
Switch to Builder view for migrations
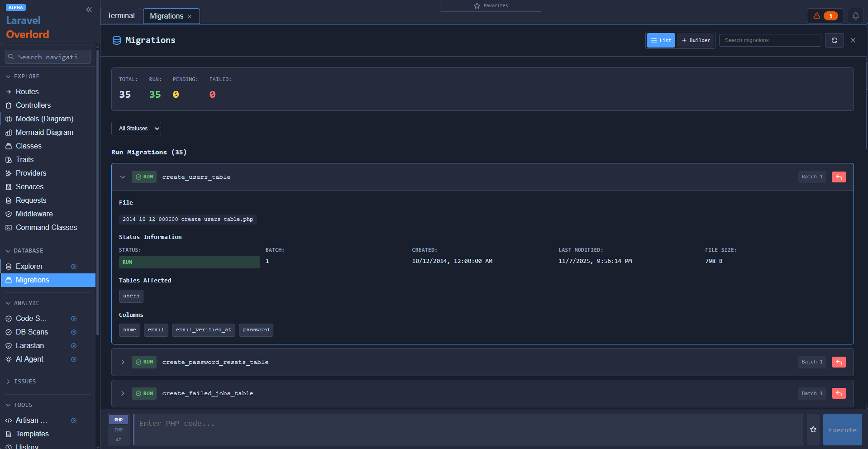click(695, 40)
